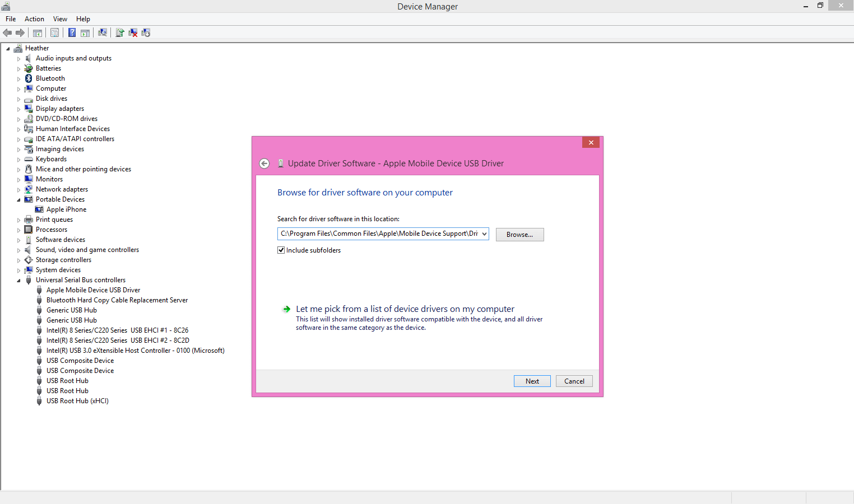Select USB Root Hub (xHCI) item
This screenshot has height=504, width=854.
77,401
